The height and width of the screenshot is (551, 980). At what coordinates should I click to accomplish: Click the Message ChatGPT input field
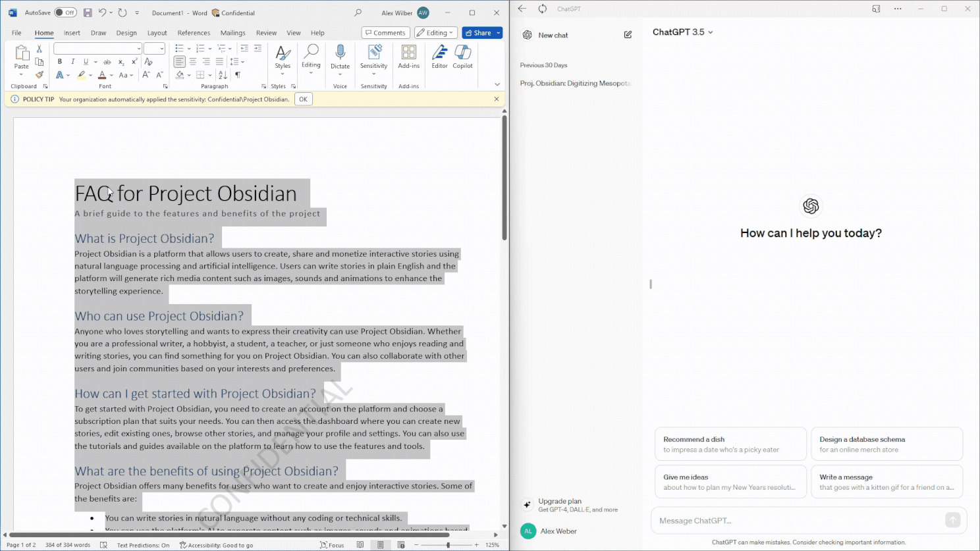798,521
